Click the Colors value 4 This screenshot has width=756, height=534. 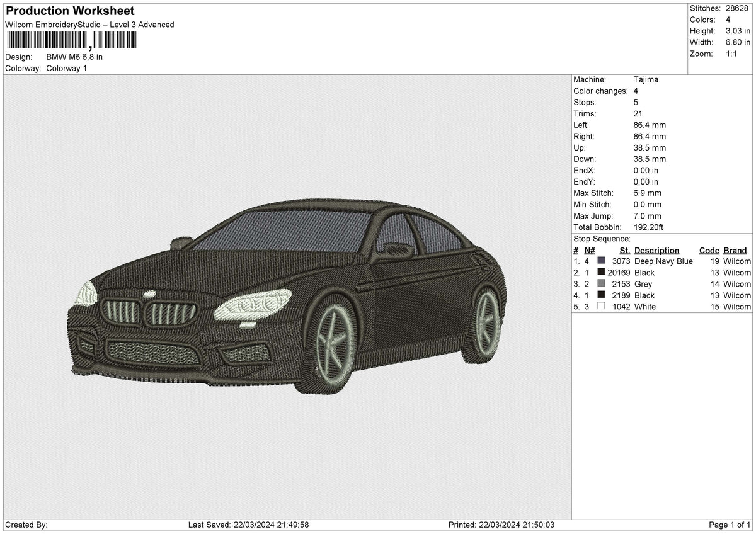pyautogui.click(x=728, y=20)
